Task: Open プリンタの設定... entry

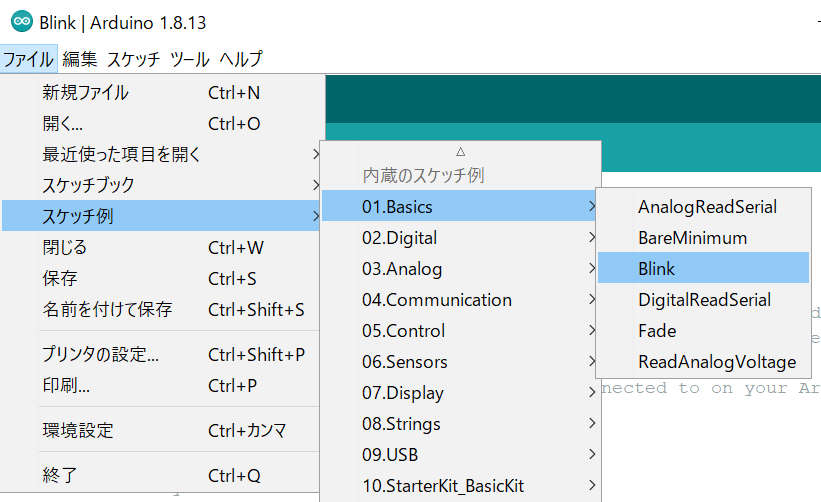Action: coord(160,354)
